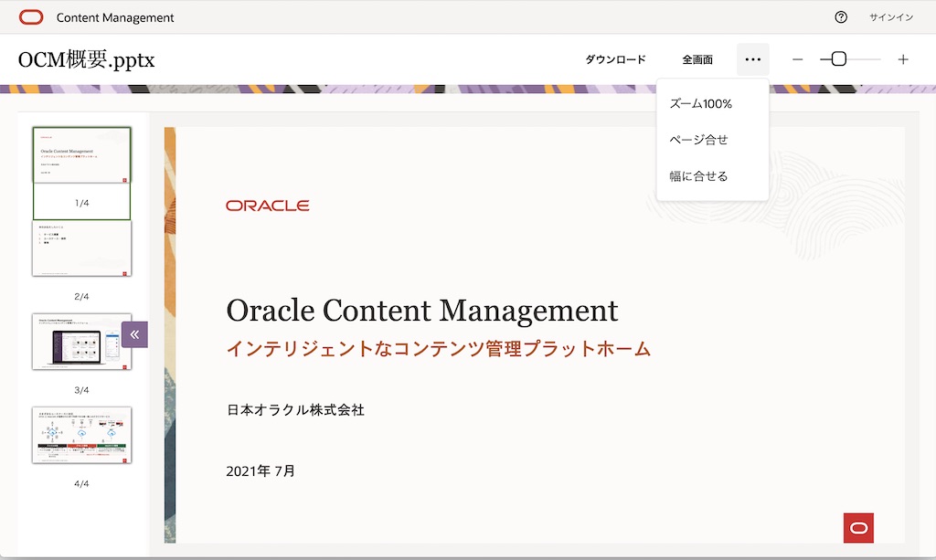Click the plus zoom in icon
This screenshot has width=936, height=560.
[x=903, y=59]
